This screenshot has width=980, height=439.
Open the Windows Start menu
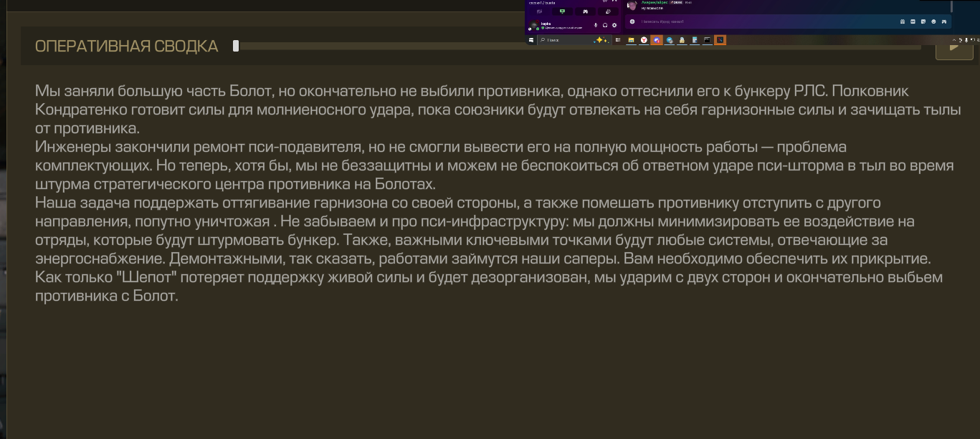(x=531, y=40)
